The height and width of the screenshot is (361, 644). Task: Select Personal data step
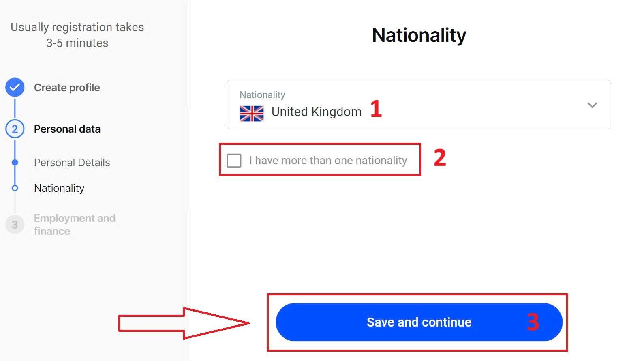(x=67, y=129)
